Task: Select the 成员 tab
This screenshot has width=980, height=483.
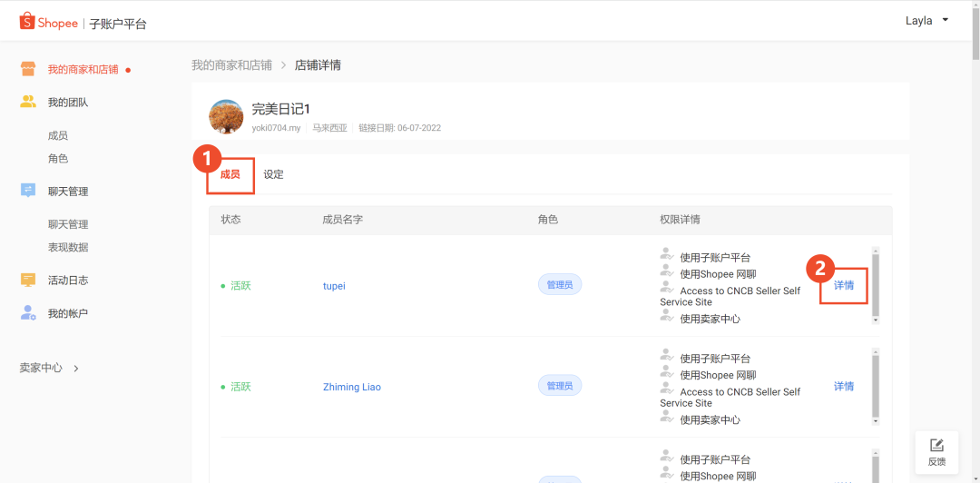Action: pos(230,174)
